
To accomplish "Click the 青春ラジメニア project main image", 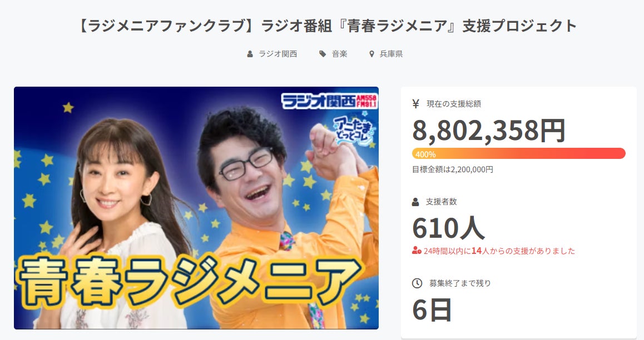I will pos(196,208).
